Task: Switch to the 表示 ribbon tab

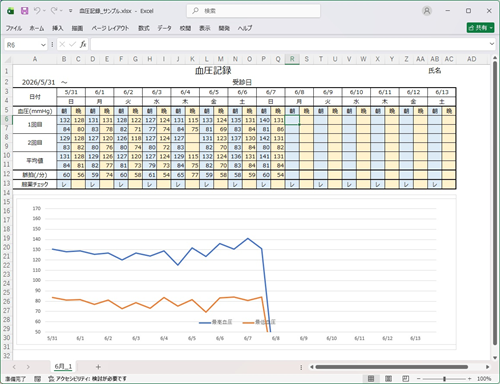Action: (205, 28)
